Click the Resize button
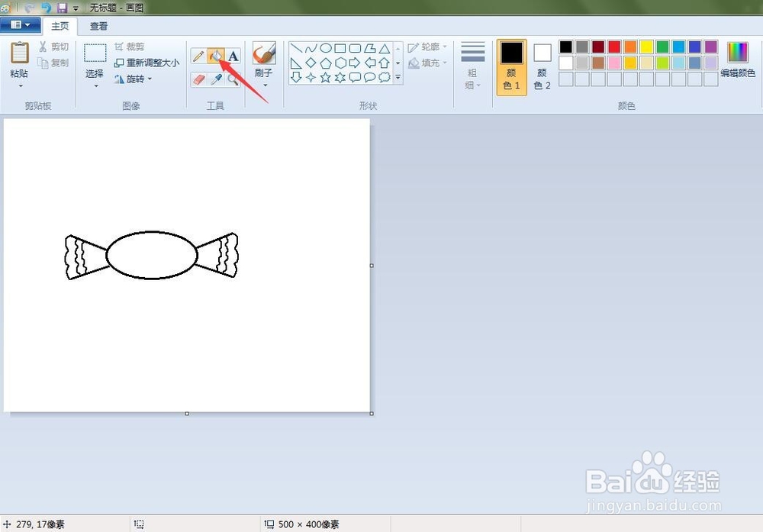The width and height of the screenshot is (763, 532). tap(146, 63)
